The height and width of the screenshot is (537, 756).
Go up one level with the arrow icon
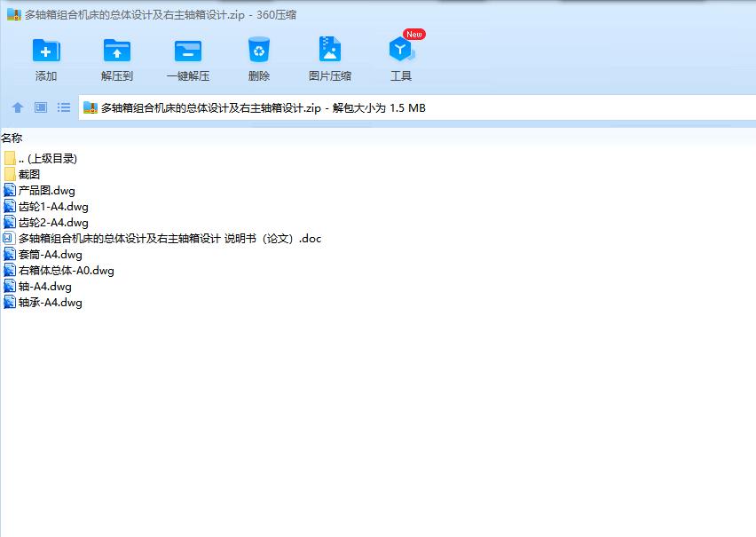(18, 107)
